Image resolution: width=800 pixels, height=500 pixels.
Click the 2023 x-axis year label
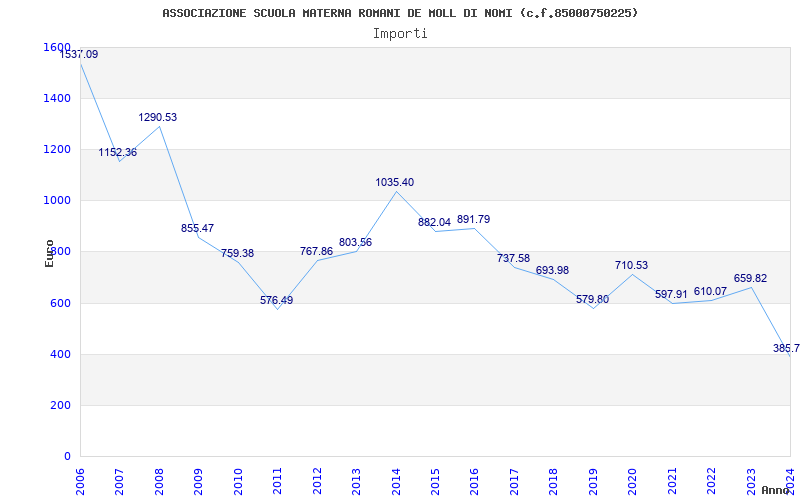tap(751, 481)
